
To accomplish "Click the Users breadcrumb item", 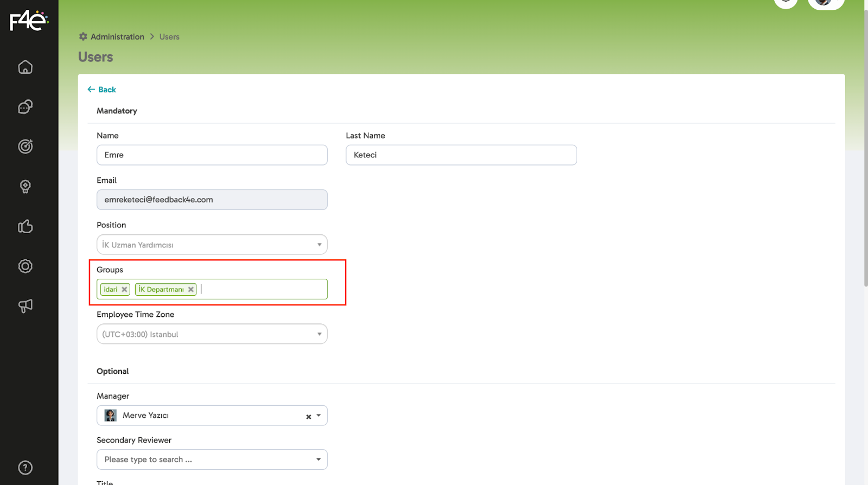I will pos(169,37).
